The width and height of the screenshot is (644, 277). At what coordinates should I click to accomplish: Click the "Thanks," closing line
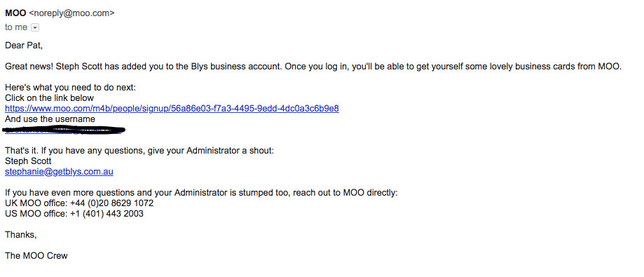coord(21,235)
